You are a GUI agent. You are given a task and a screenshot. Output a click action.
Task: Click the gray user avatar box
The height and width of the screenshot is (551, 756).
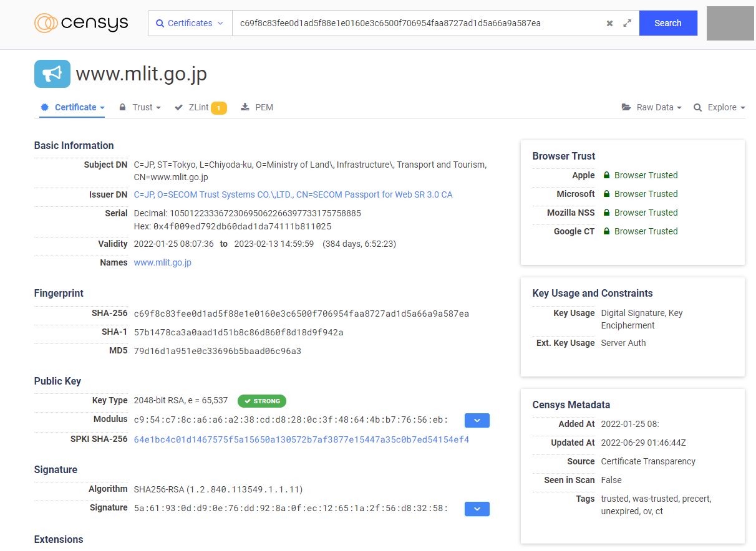click(x=730, y=23)
